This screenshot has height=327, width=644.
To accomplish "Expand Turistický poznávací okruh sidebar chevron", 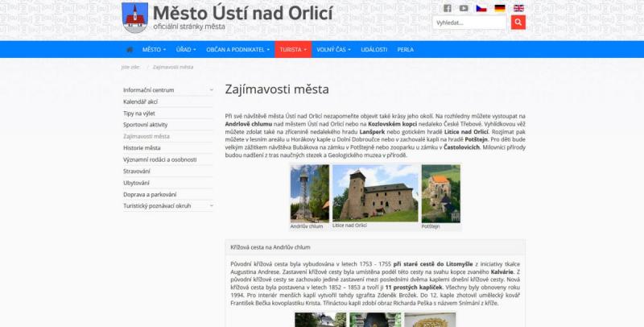I will (x=211, y=206).
